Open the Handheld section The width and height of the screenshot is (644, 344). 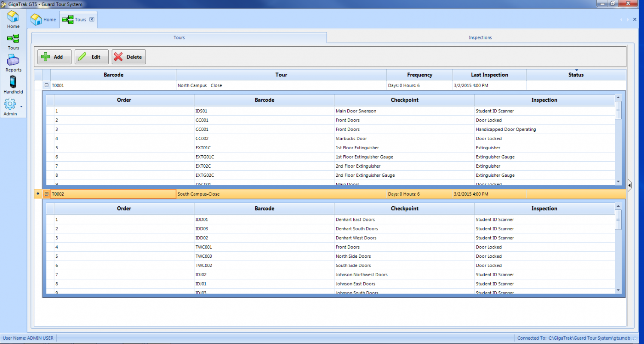pos(13,84)
